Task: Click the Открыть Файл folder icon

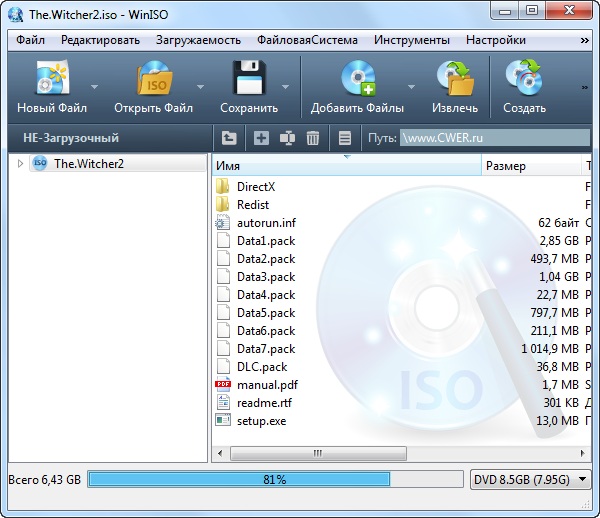Action: tap(153, 79)
